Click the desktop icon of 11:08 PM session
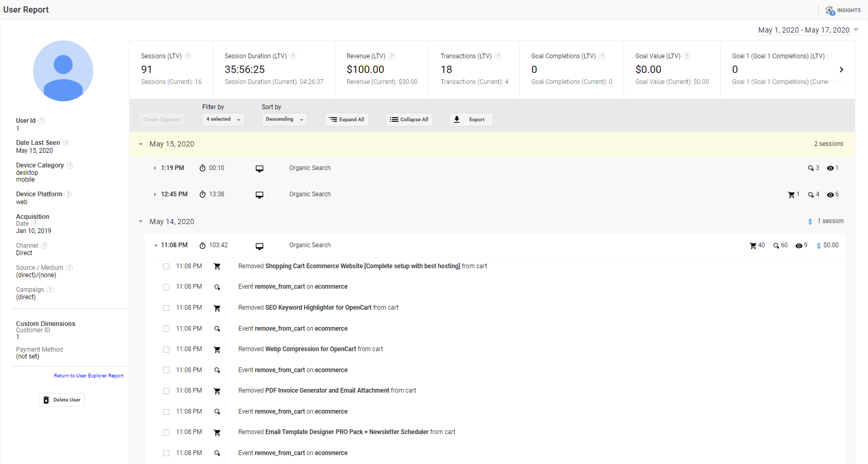 [259, 246]
